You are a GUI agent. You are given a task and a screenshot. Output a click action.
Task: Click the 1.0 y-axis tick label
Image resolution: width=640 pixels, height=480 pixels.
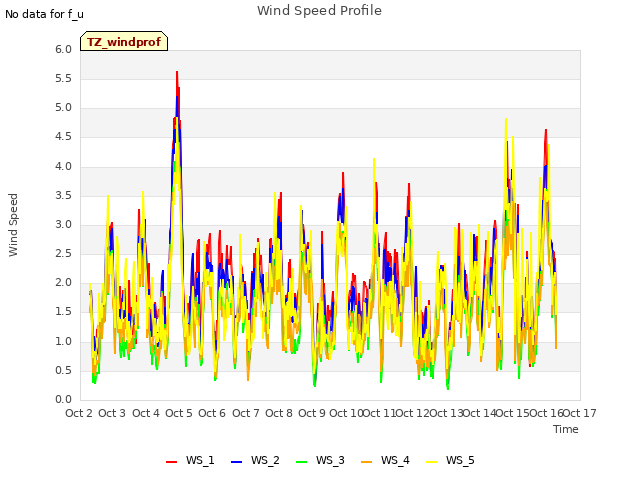(64, 341)
